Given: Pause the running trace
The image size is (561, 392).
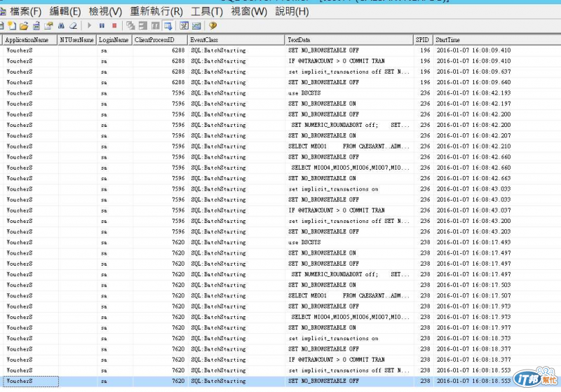Looking at the screenshot, I should coord(102,26).
